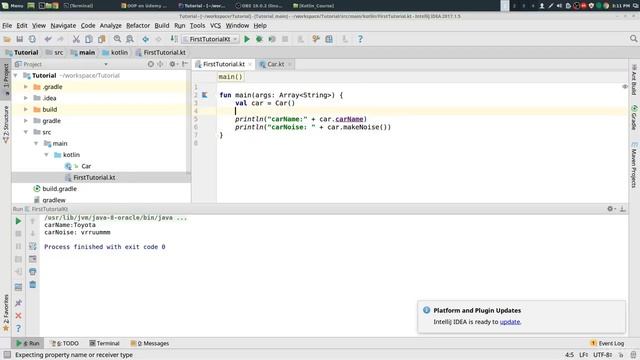Screen dimensions: 640x360
Task: Open Maven Projects side tool window
Action: [634, 165]
